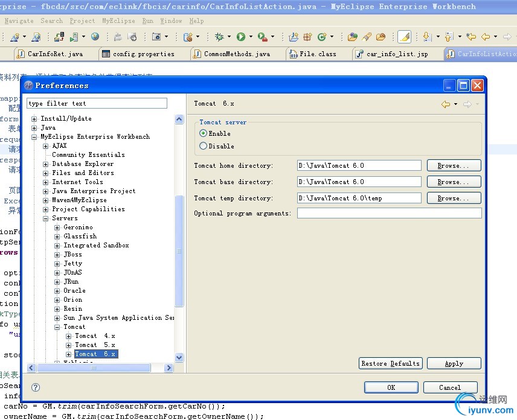Click the Open Task folder toolbar icon
Viewport: 517px width, 420px height.
point(381,37)
